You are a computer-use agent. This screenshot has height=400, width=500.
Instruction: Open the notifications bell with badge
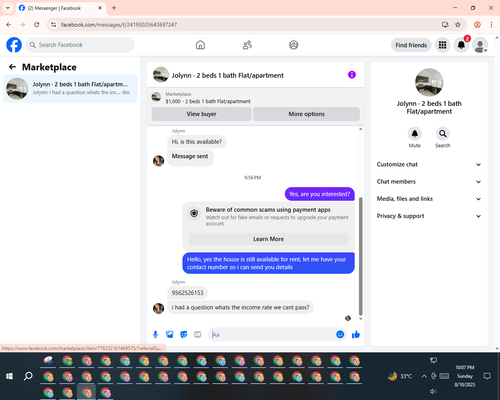461,45
